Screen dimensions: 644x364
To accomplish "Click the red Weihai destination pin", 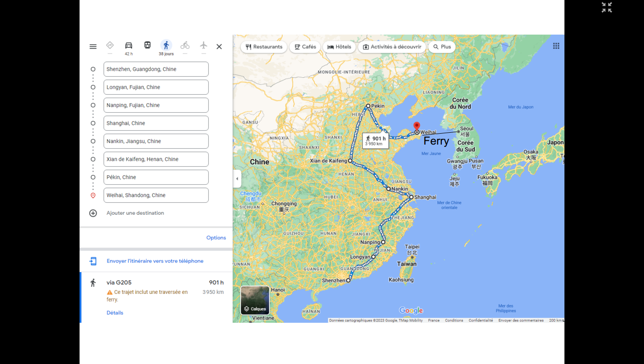I will pos(417,127).
